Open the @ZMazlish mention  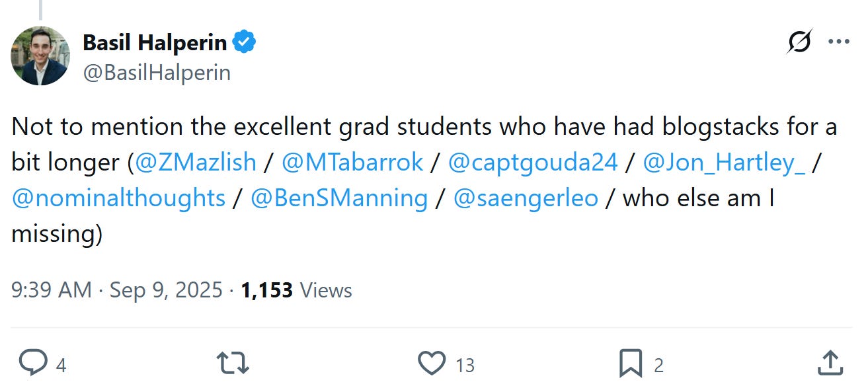(x=195, y=162)
